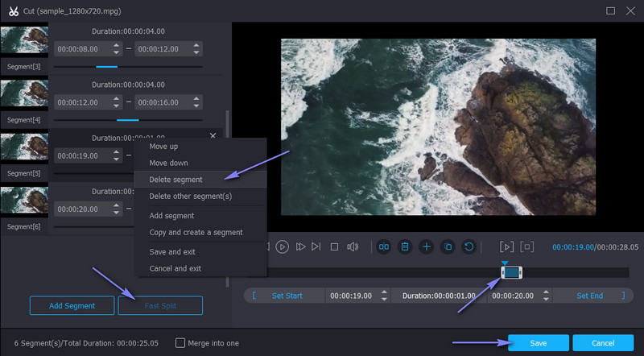Select the Segment[4] thumbnail

click(24, 93)
